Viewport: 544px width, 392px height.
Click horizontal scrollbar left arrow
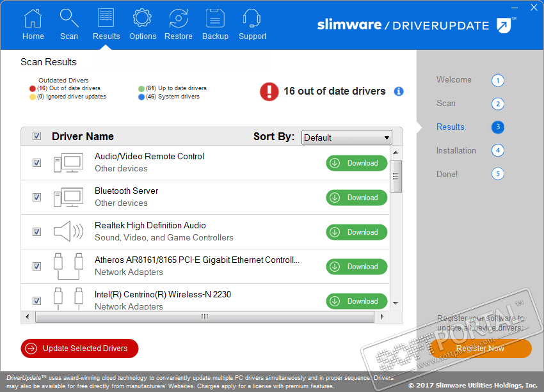pyautogui.click(x=28, y=317)
